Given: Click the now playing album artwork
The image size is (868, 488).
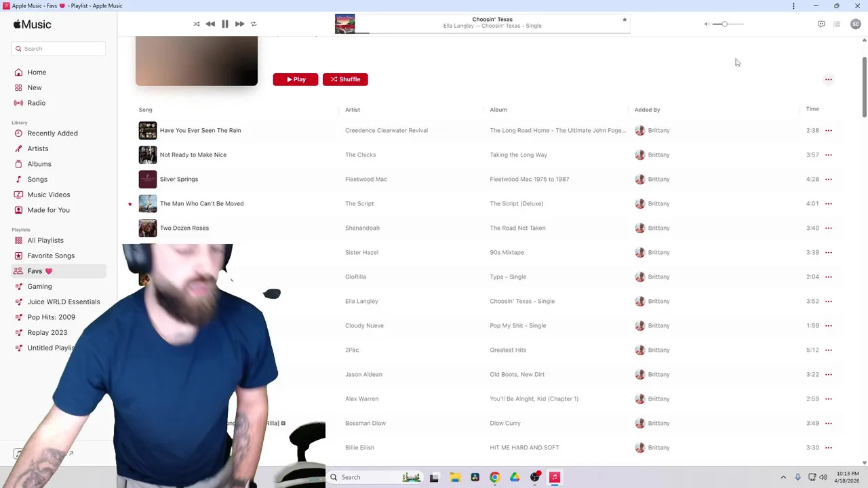Looking at the screenshot, I should point(344,24).
